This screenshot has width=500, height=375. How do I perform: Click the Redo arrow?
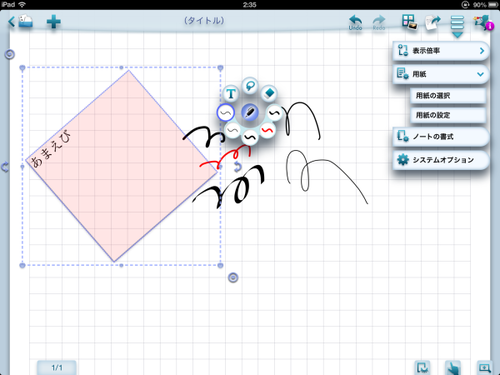coord(379,23)
